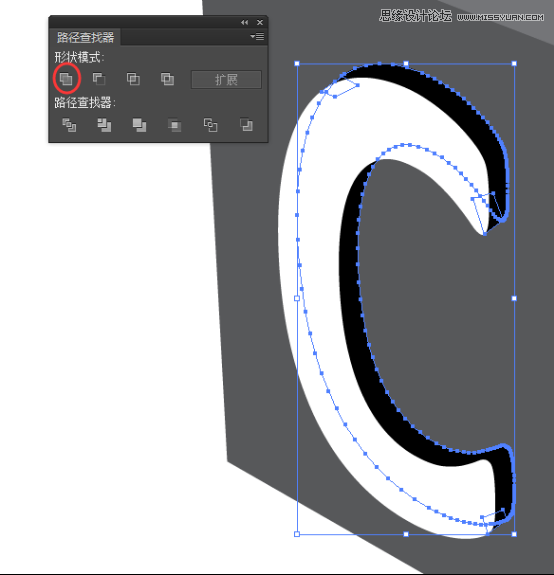Click the top-center bounding box handle
The height and width of the screenshot is (575, 554).
pos(406,63)
